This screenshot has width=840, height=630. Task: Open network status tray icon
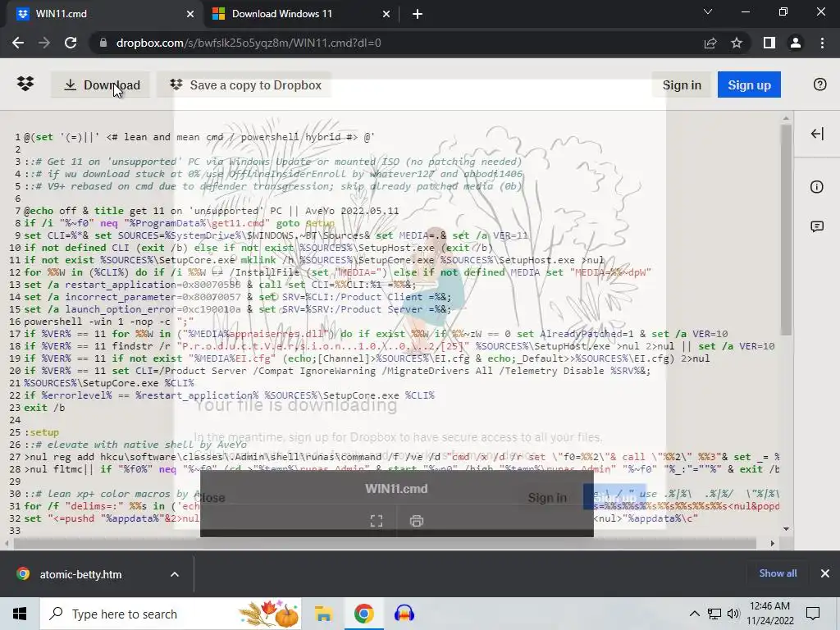714,614
